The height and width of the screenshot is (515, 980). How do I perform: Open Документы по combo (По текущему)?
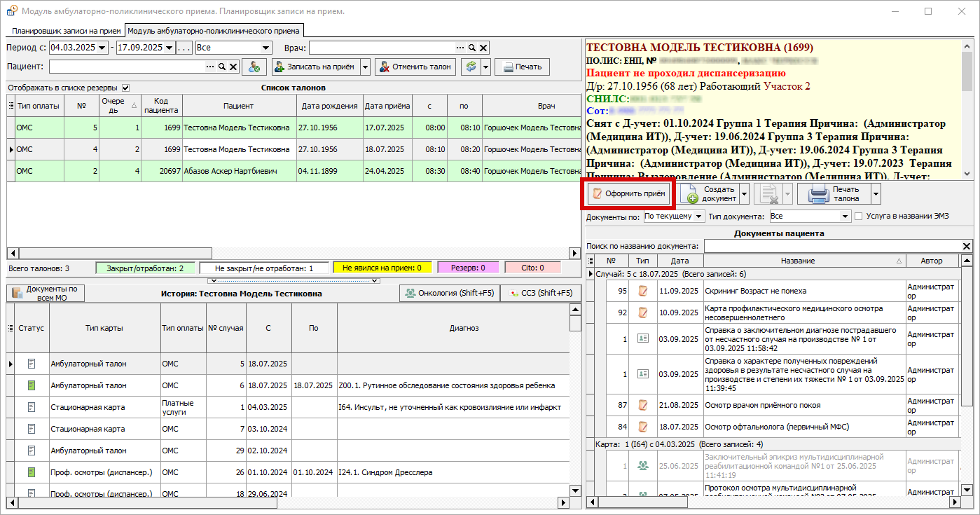pyautogui.click(x=674, y=217)
